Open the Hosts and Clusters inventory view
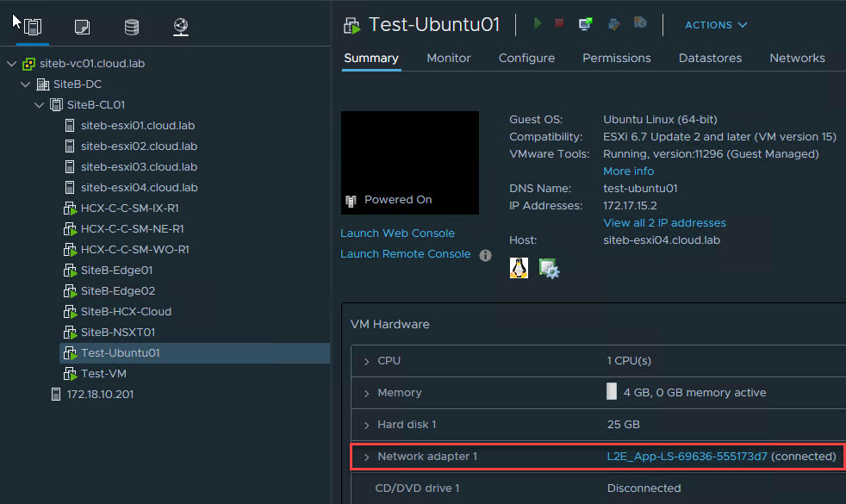Screen dimensions: 846x504 tap(33, 28)
